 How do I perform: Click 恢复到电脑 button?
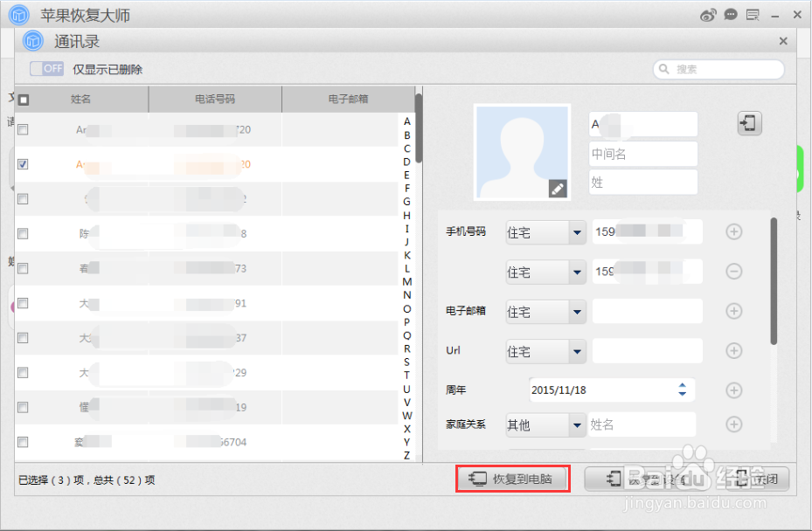click(x=513, y=479)
